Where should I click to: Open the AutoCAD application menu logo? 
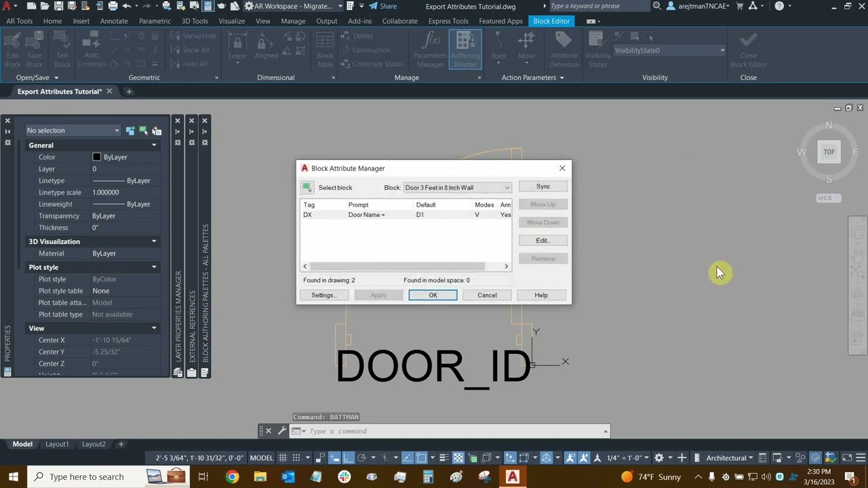coord(7,6)
